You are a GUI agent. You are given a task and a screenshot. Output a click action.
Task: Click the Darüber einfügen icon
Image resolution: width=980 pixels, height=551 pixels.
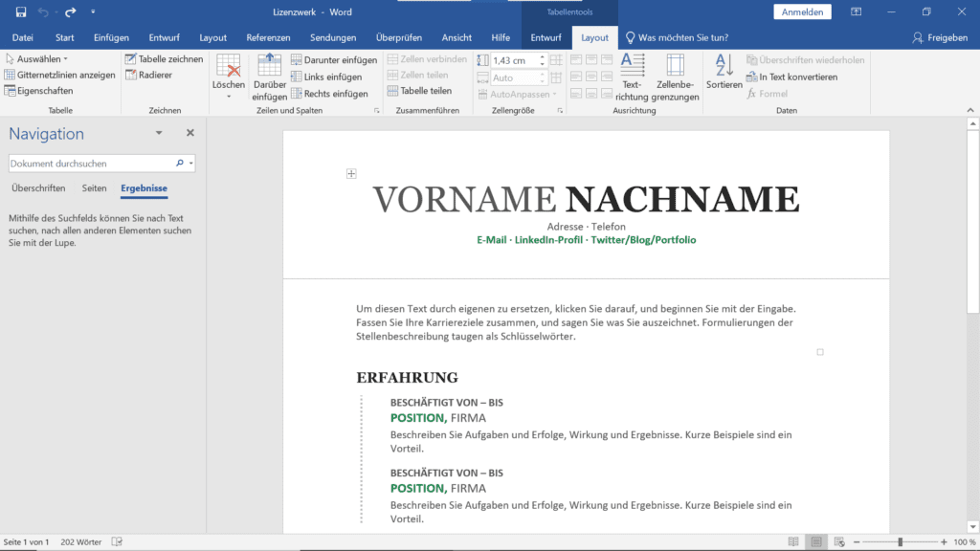click(x=270, y=66)
